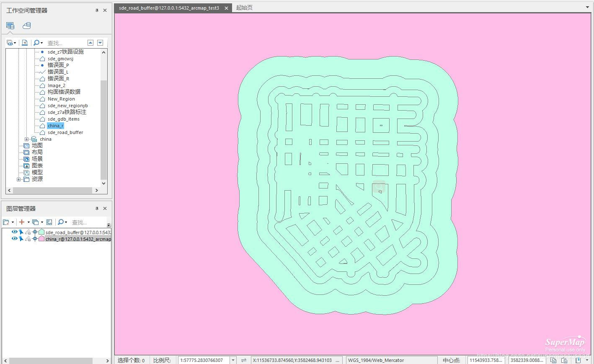
Task: Open the new layer group dropdown arrow
Action: [13, 223]
